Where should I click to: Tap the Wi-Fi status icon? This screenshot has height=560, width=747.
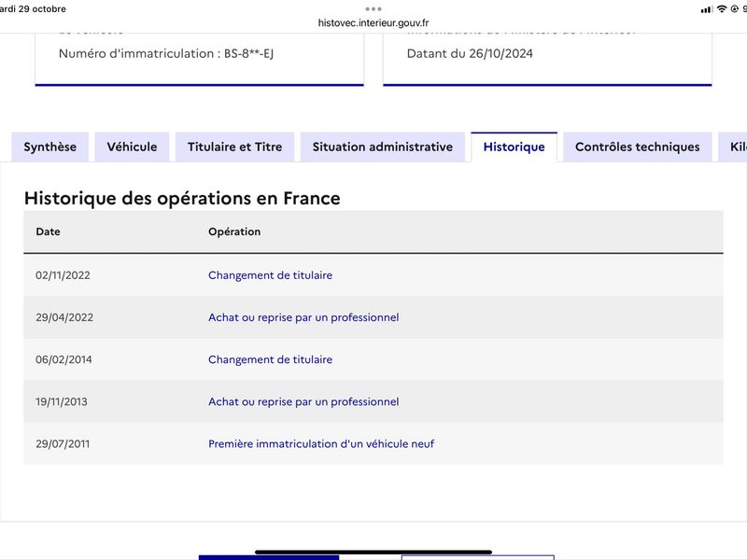tap(722, 9)
